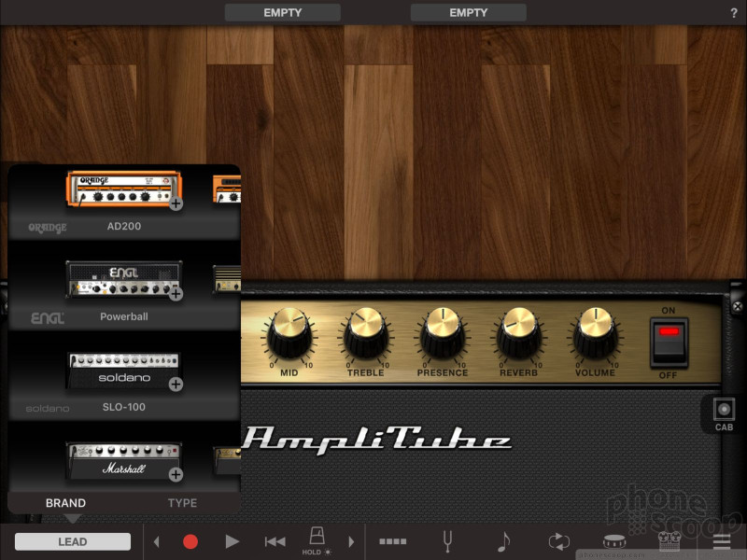Click the left arrow next to record

click(156, 541)
